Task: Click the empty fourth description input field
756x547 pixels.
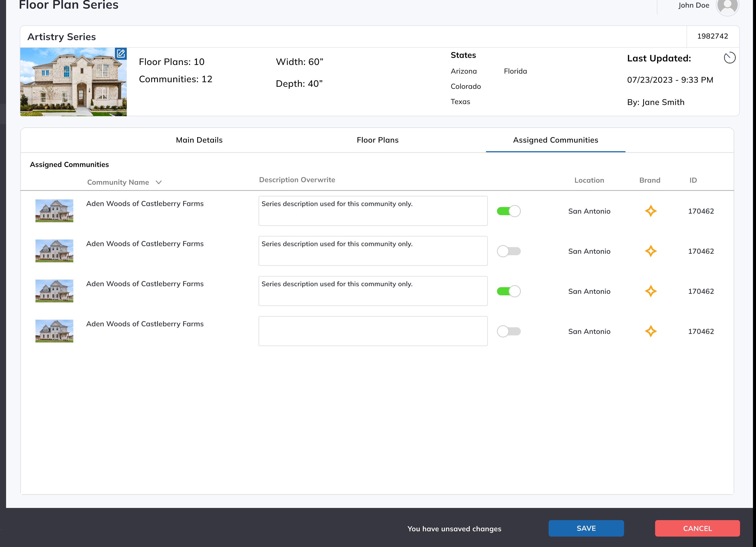Action: 373,331
